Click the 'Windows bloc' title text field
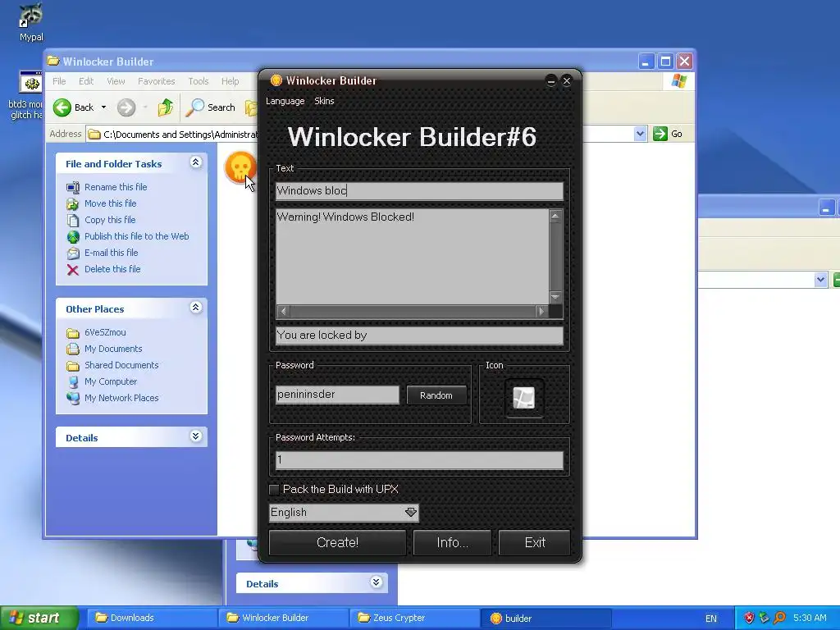 click(x=419, y=191)
